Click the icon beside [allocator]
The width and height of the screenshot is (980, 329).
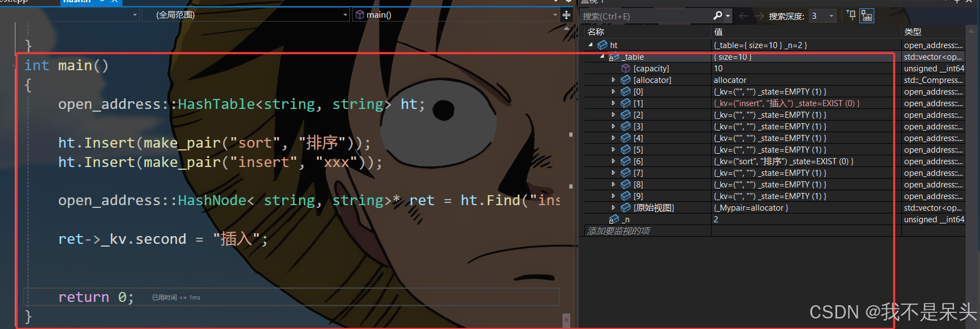(x=626, y=80)
